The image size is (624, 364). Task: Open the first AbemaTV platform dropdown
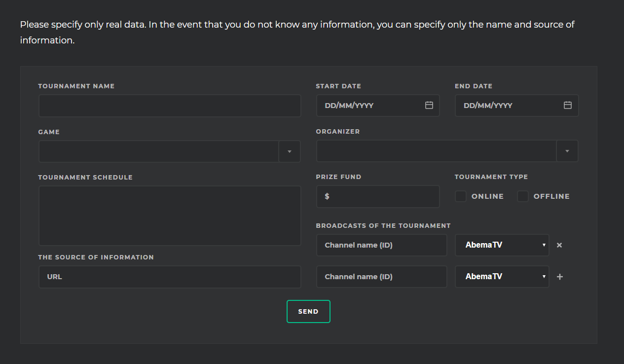pos(502,245)
